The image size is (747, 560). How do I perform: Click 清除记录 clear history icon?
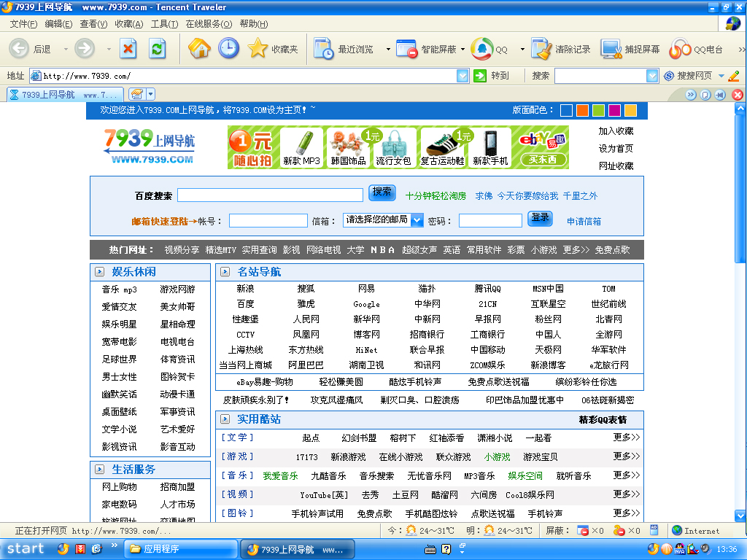pos(541,49)
